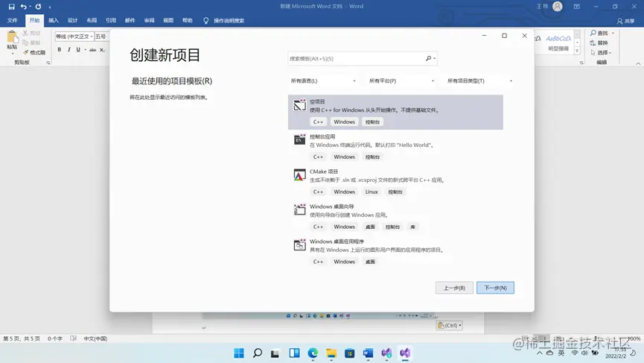This screenshot has width=644, height=363.
Task: Click the 库 tag on Windows 桌面向导
Action: point(412,227)
